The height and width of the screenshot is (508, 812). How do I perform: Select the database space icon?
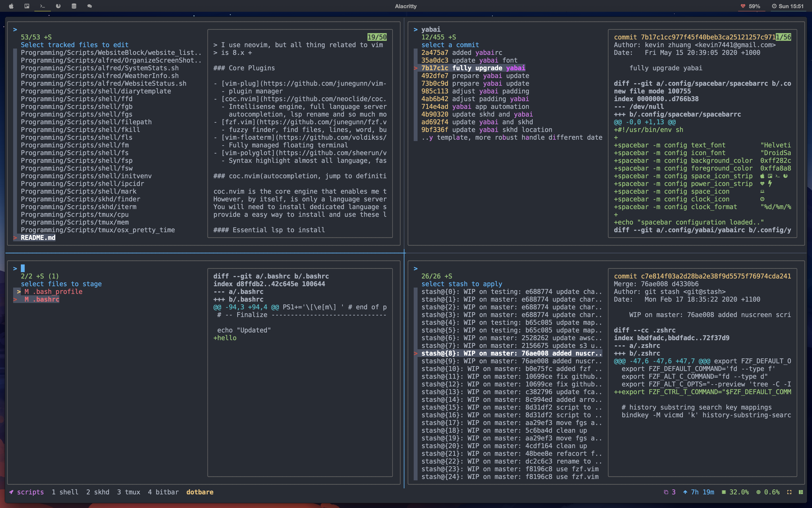tap(74, 6)
